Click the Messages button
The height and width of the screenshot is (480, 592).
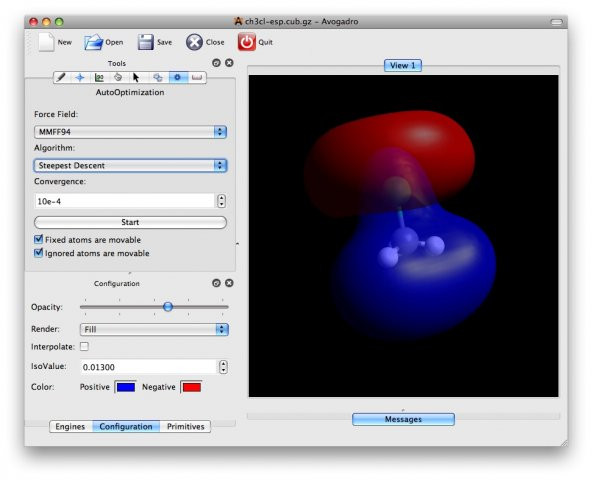click(x=403, y=419)
